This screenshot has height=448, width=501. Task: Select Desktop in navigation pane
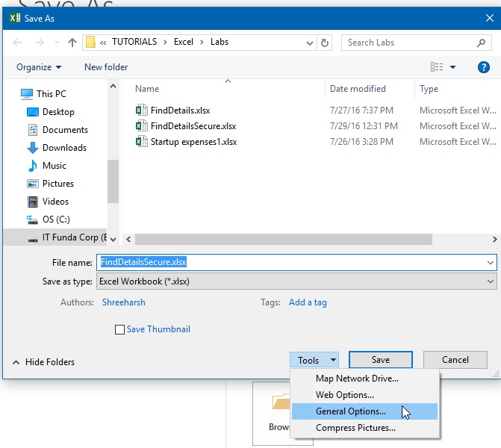click(x=58, y=112)
